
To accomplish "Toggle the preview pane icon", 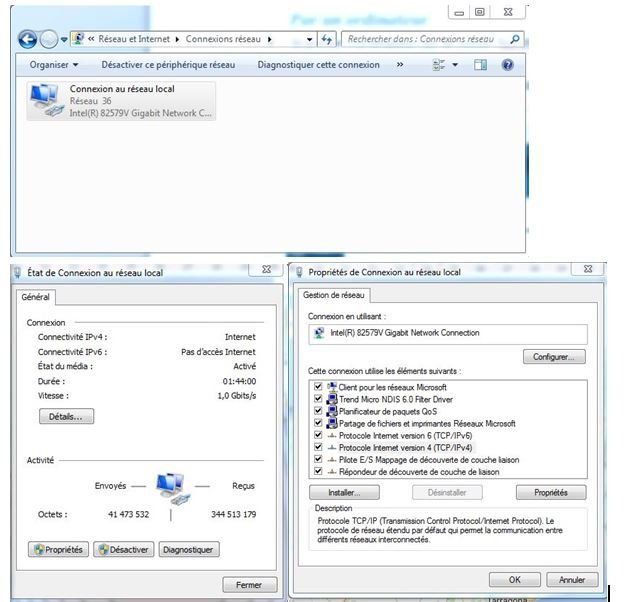I will pos(480,65).
